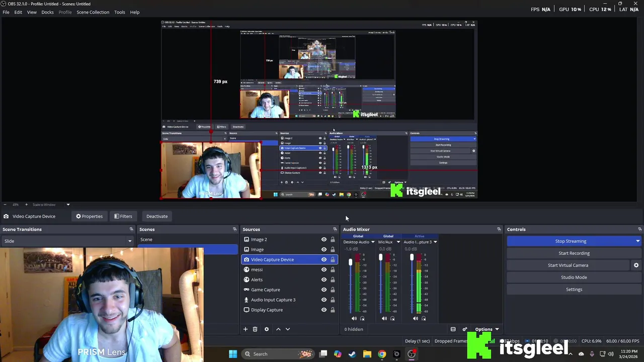Click the Mic/Aux volume fader
Screen dimensions: 644x362
click(x=380, y=258)
